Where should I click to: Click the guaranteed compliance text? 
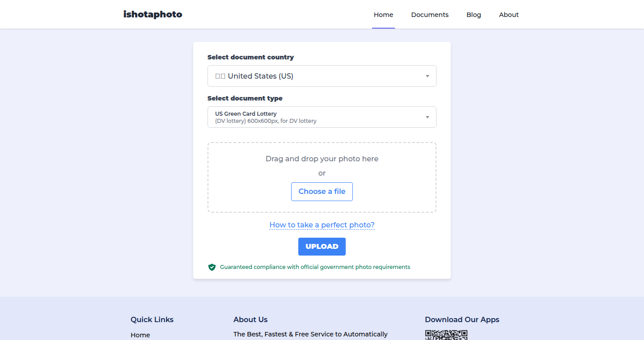tap(315, 267)
